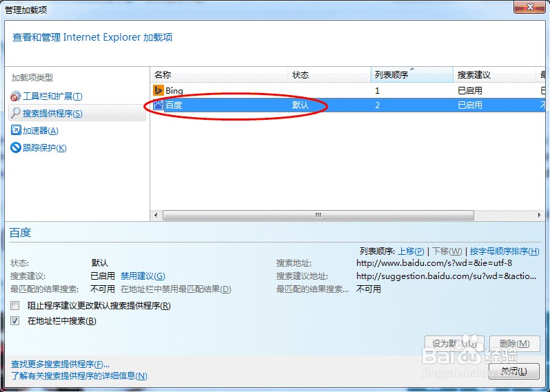Click the 设为默认(U) button
Image resolution: width=550 pixels, height=392 pixels.
click(454, 343)
